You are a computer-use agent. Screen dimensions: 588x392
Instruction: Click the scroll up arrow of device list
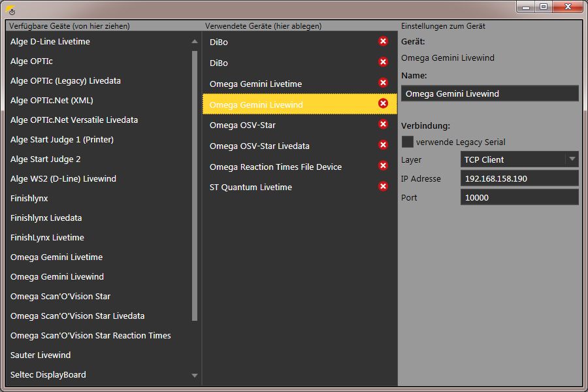coord(194,42)
